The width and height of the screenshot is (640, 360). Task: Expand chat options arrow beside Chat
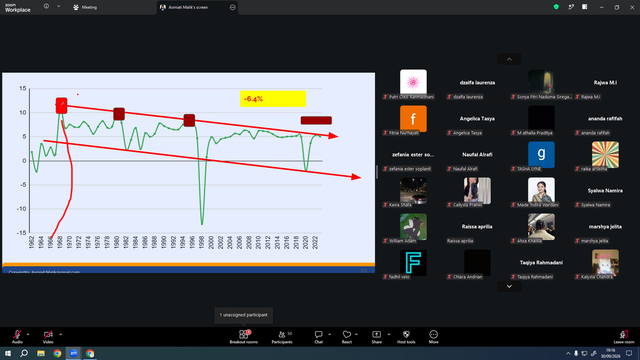click(x=329, y=334)
